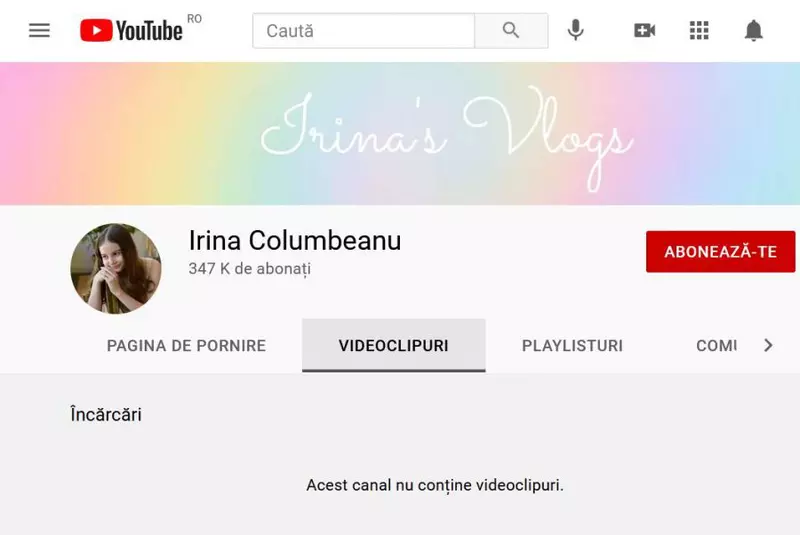Click the channel profile picture
This screenshot has height=535, width=800.
pyautogui.click(x=116, y=268)
